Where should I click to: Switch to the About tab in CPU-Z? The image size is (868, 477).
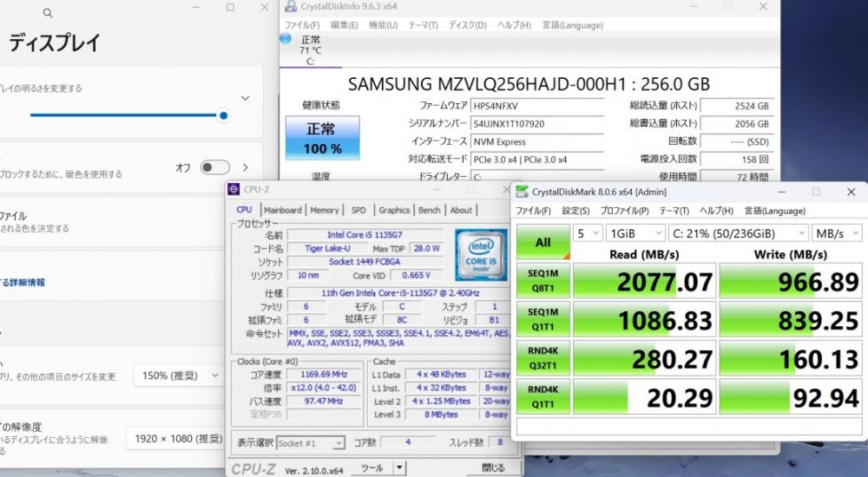coord(461,210)
